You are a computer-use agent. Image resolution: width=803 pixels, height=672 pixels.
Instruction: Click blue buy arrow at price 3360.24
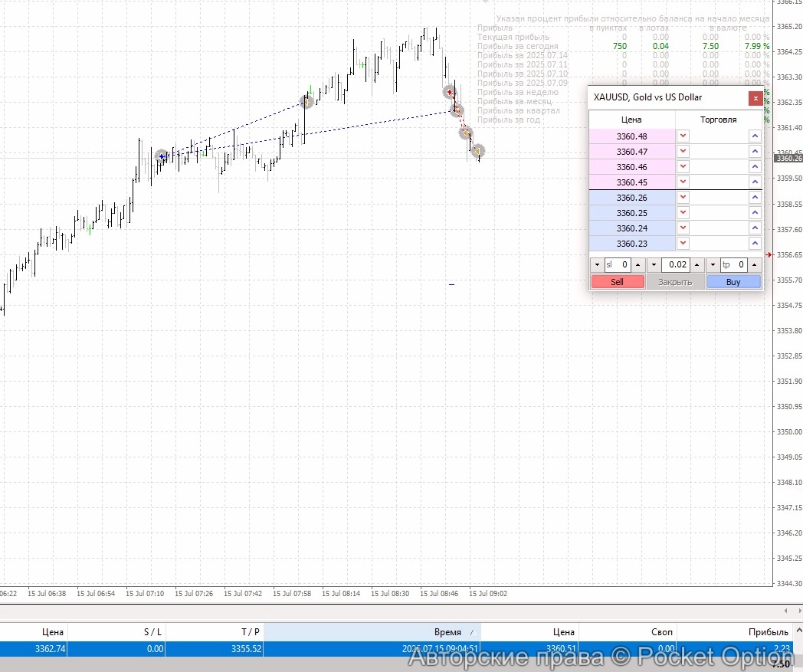click(755, 228)
